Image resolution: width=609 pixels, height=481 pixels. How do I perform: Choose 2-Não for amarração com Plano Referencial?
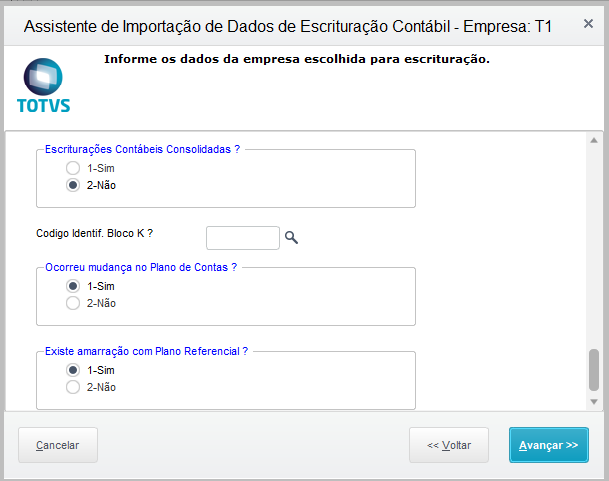click(x=73, y=387)
